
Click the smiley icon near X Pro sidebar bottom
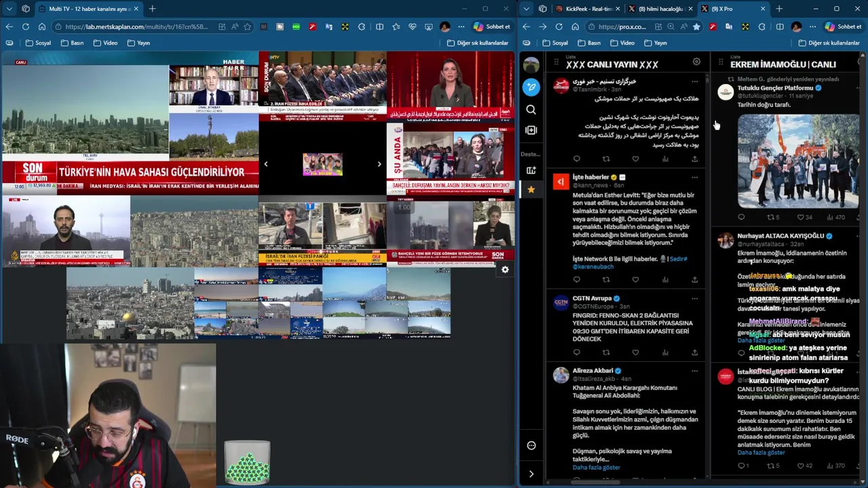[531, 445]
